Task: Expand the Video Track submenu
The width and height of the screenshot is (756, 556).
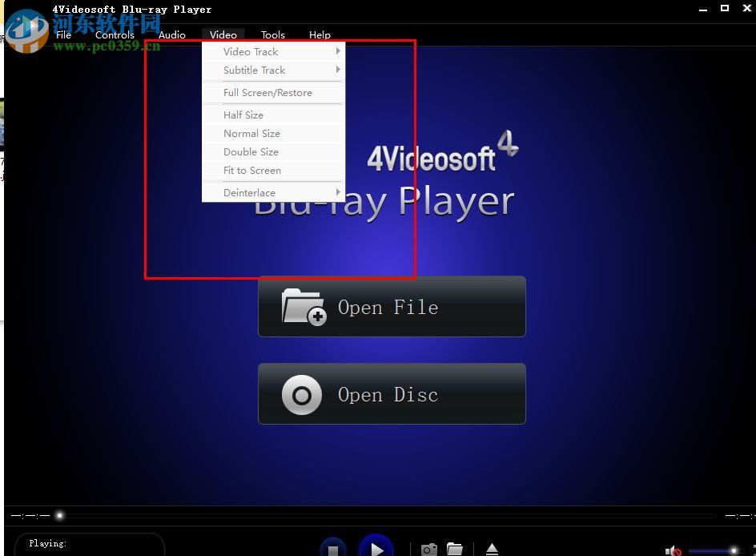Action: click(x=251, y=50)
